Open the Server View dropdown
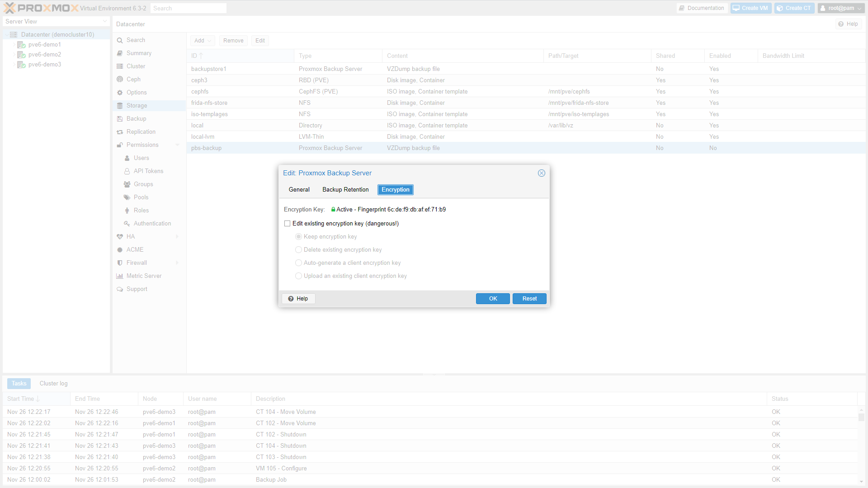The height and width of the screenshot is (488, 868). (x=105, y=22)
